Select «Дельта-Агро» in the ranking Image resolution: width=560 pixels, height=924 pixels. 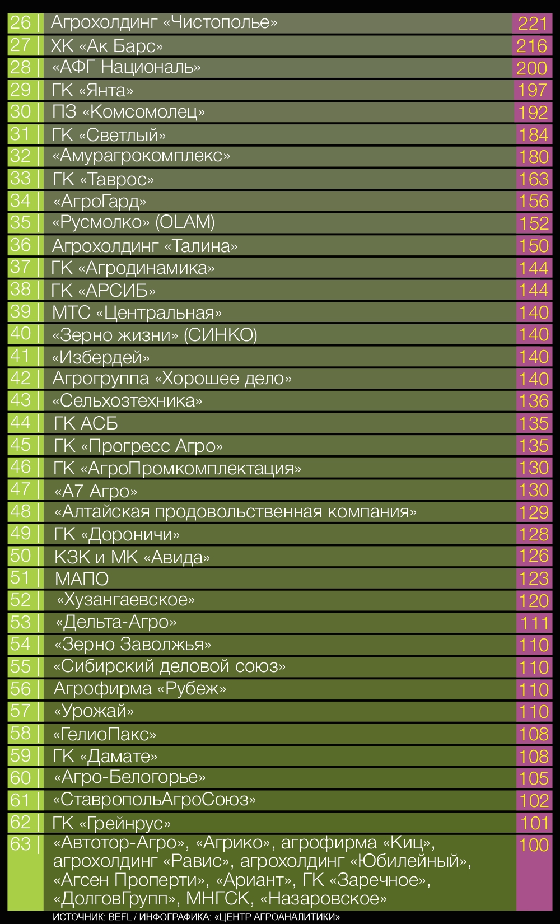tap(116, 622)
